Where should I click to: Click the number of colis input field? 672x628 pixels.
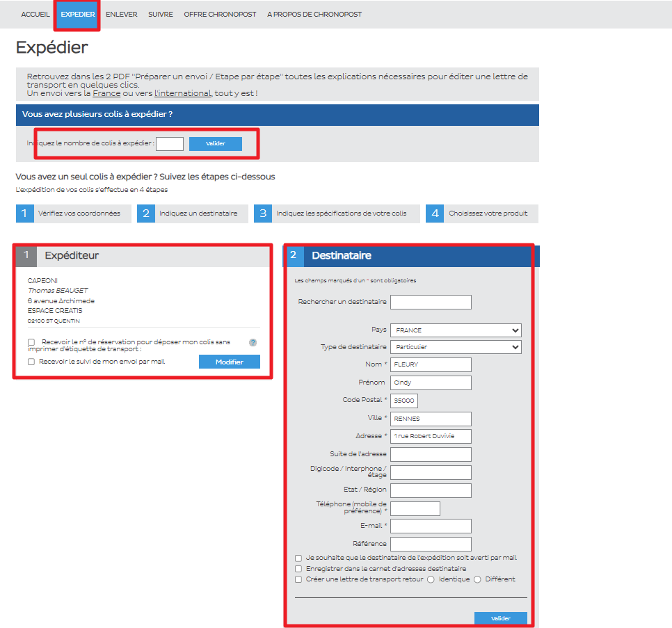(x=170, y=144)
